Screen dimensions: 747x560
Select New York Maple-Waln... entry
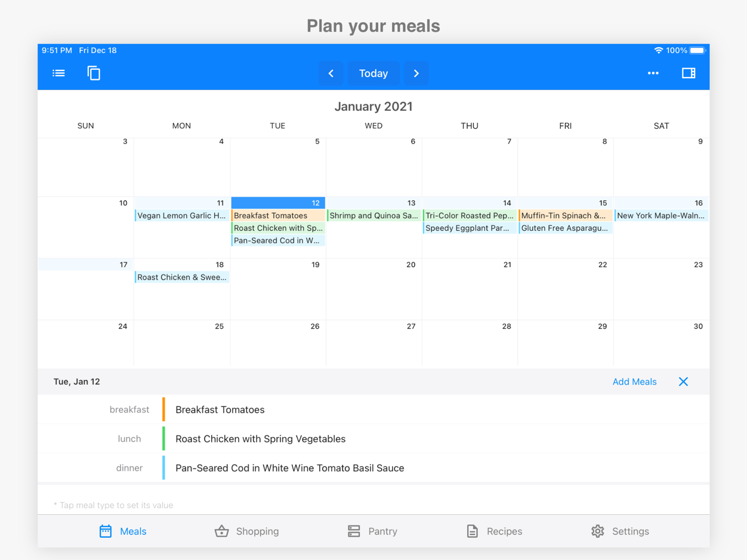661,216
